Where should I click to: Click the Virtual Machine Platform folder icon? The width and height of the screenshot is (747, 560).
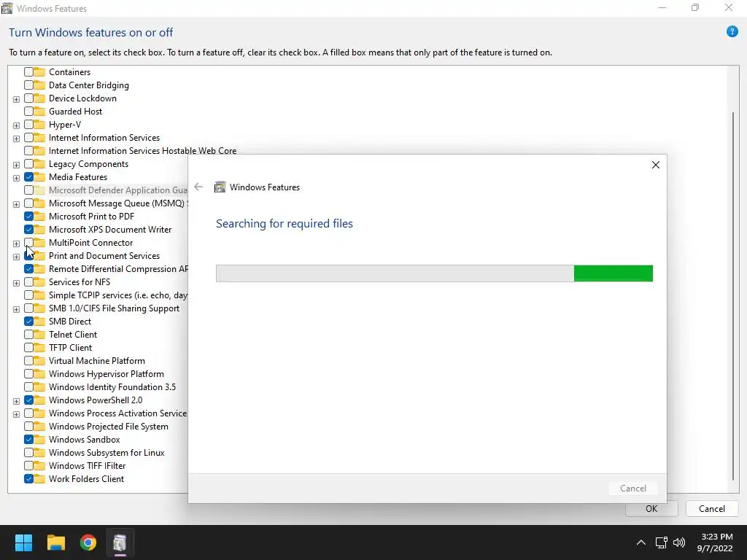(x=39, y=361)
